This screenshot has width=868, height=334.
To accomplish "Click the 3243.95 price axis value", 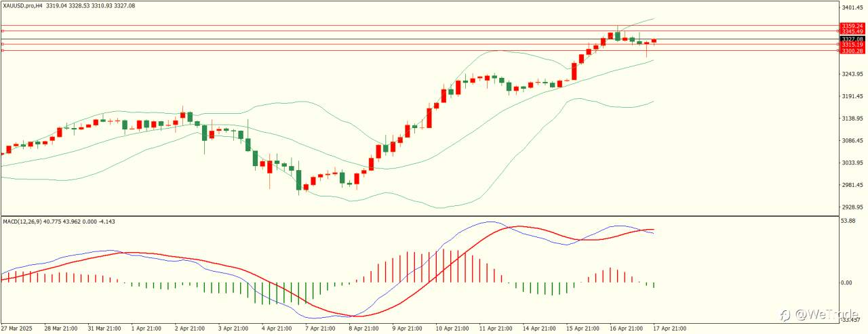I will pyautogui.click(x=852, y=74).
